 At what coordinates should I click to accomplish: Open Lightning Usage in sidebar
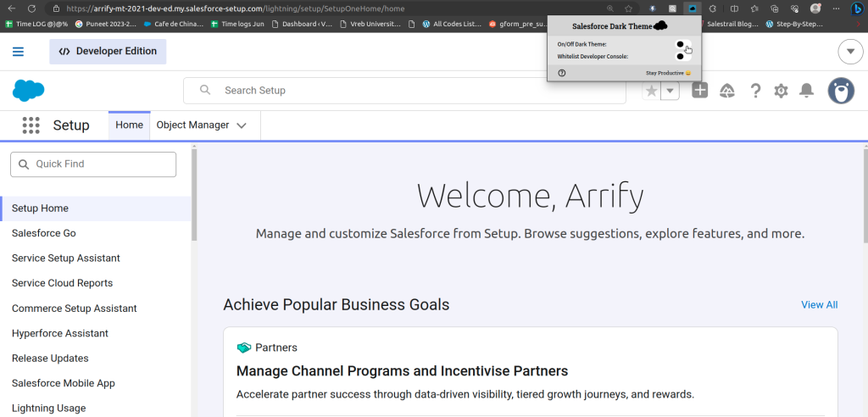[48, 409]
